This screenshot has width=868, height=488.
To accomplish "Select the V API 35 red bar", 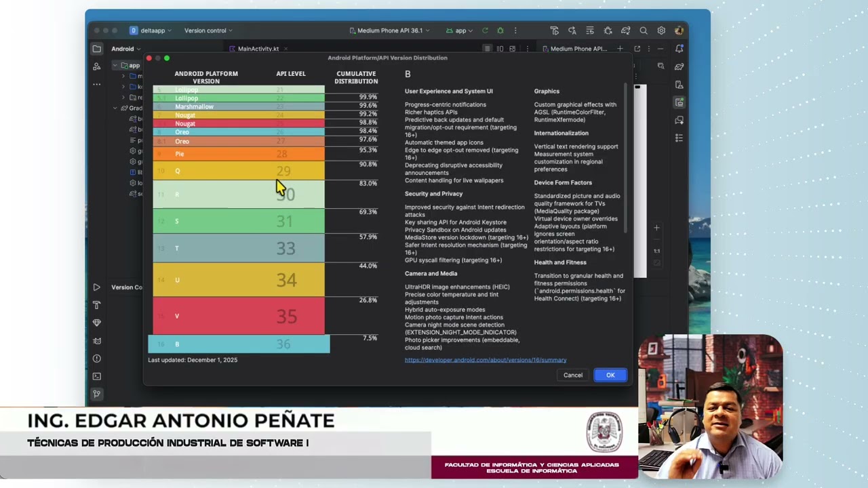I will pos(239,316).
